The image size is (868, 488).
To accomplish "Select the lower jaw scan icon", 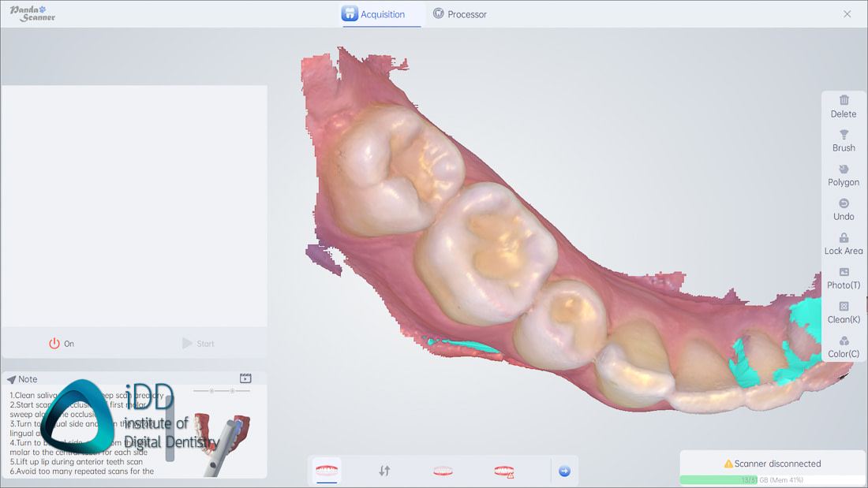I will [443, 470].
